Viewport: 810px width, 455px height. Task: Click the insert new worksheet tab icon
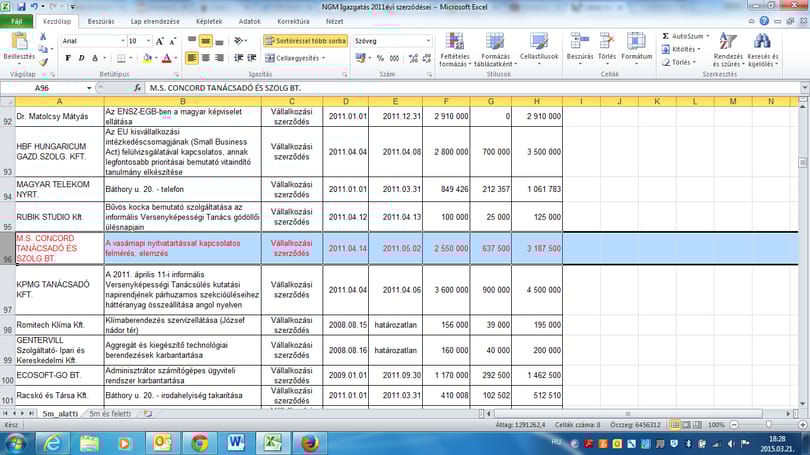(x=148, y=414)
